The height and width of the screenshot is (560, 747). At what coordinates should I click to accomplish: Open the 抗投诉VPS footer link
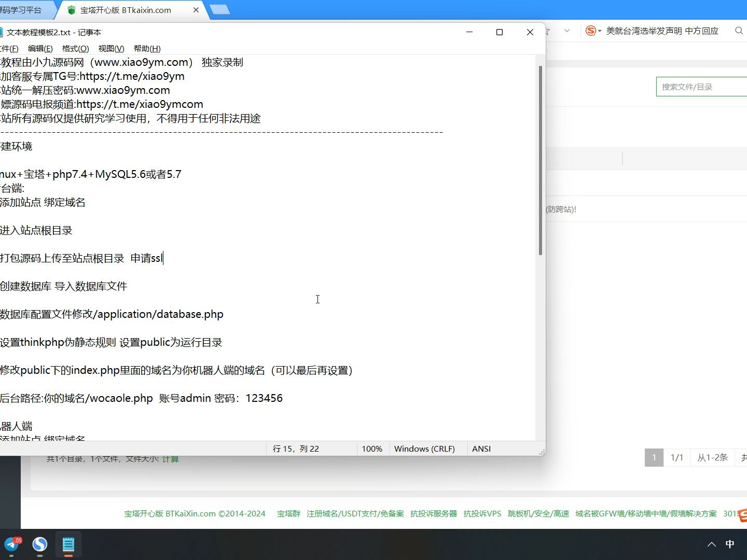tap(482, 514)
